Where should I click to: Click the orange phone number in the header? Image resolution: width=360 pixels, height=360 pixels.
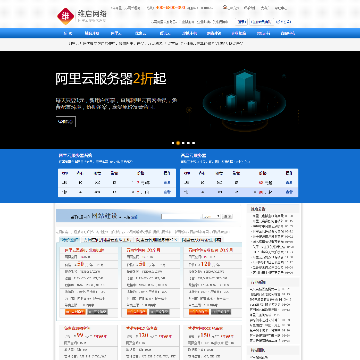click(x=170, y=7)
